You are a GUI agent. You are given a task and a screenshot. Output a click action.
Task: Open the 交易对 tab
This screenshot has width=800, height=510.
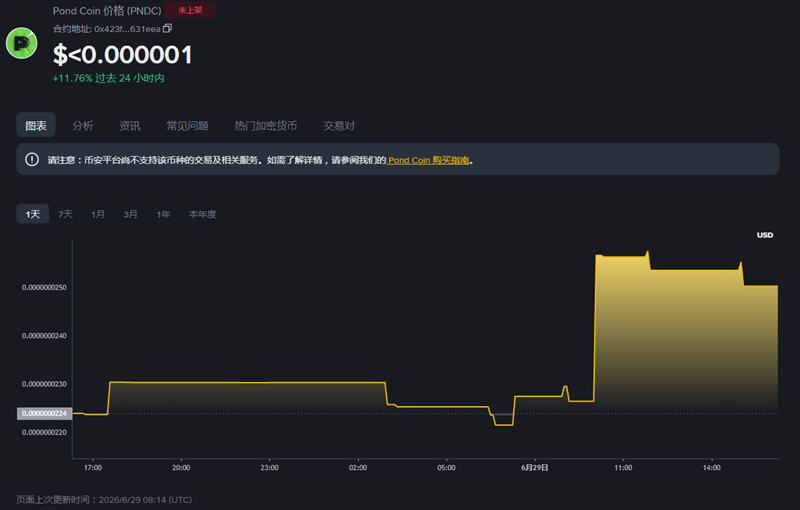click(x=339, y=125)
